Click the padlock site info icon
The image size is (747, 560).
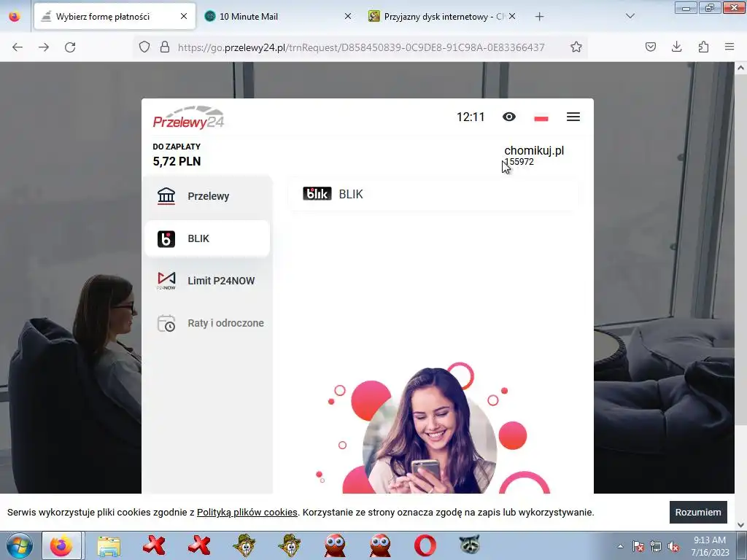point(165,47)
